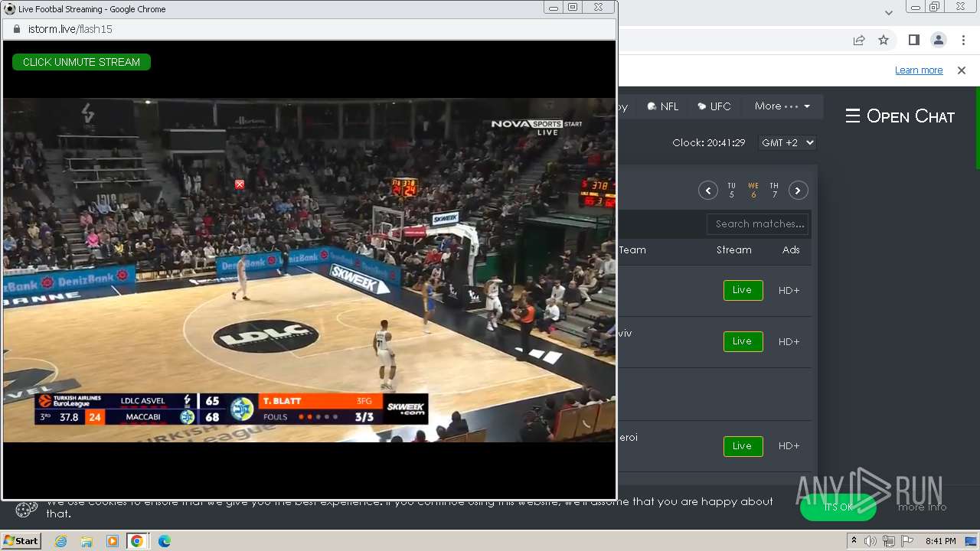This screenshot has height=551, width=980.
Task: Click the first Live stream button
Action: point(743,290)
